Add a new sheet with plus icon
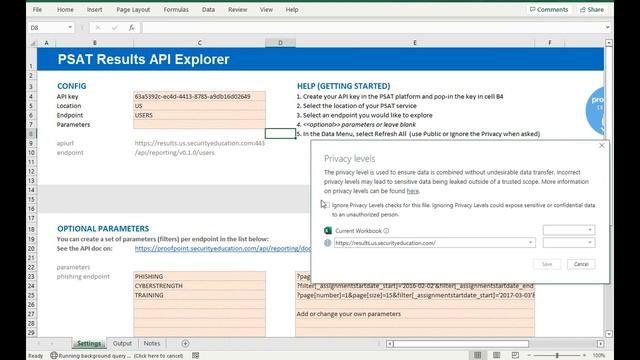 [185, 344]
